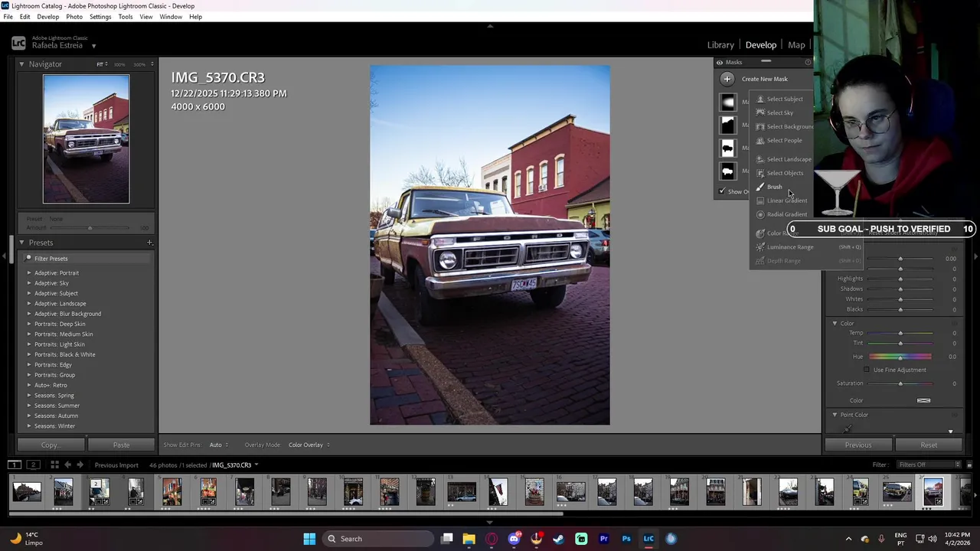This screenshot has width=980, height=551.
Task: Click the Saturation slider handle
Action: pyautogui.click(x=900, y=383)
